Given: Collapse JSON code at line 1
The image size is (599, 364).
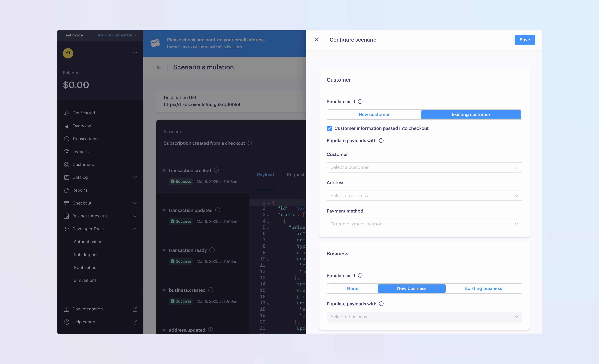Looking at the screenshot, I should pos(268,203).
